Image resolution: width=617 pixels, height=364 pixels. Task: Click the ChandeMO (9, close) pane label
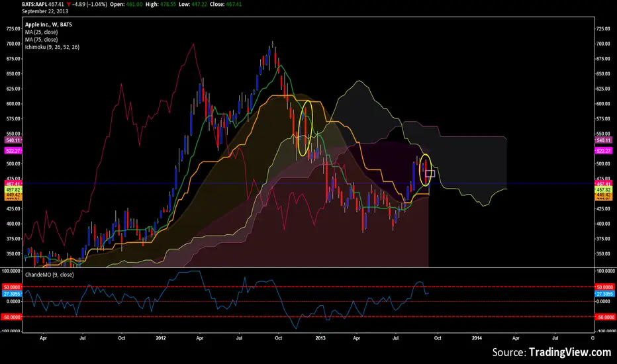click(x=49, y=275)
